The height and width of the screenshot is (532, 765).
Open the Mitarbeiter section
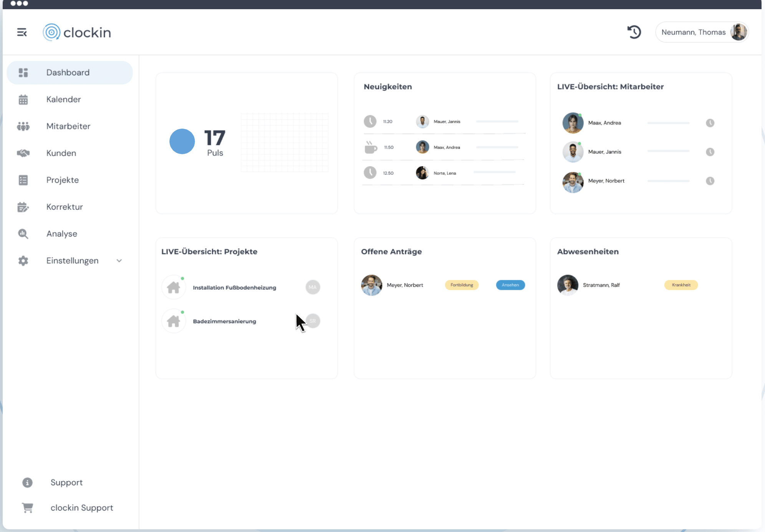coord(68,126)
